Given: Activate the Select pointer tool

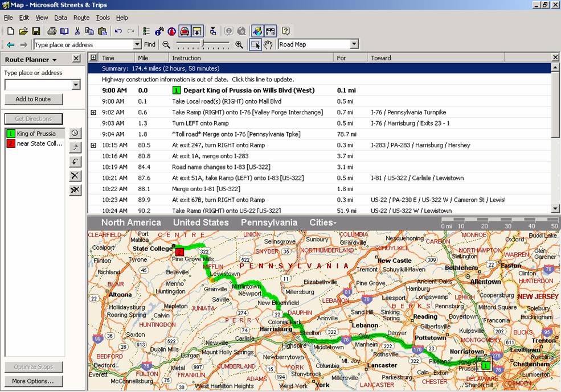Looking at the screenshot, I should click(256, 45).
